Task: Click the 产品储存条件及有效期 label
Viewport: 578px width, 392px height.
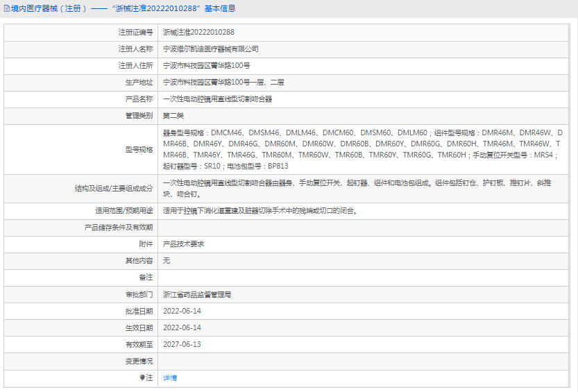Action: [119, 228]
